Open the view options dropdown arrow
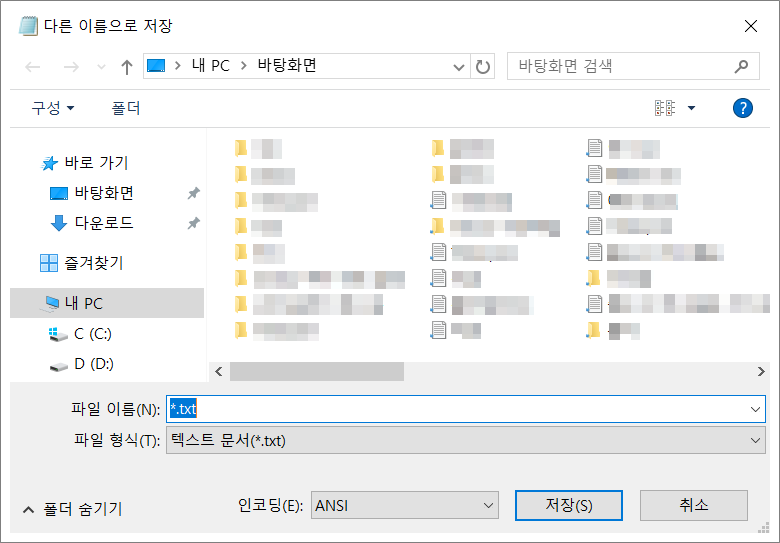This screenshot has height=543, width=780. (691, 108)
